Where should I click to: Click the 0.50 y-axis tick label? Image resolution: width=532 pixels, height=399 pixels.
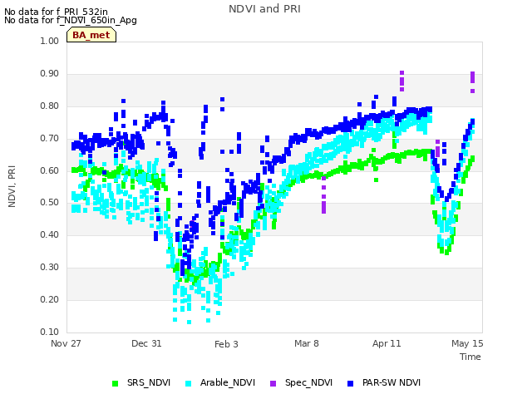pyautogui.click(x=50, y=202)
